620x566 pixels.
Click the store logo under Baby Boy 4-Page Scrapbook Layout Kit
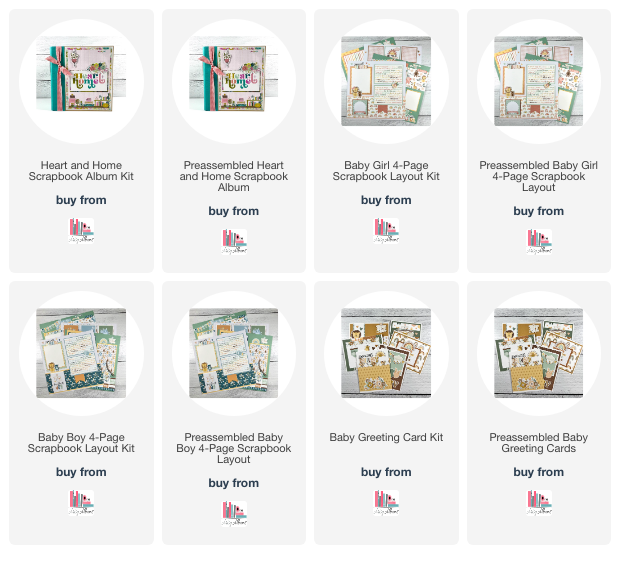pyautogui.click(x=81, y=503)
